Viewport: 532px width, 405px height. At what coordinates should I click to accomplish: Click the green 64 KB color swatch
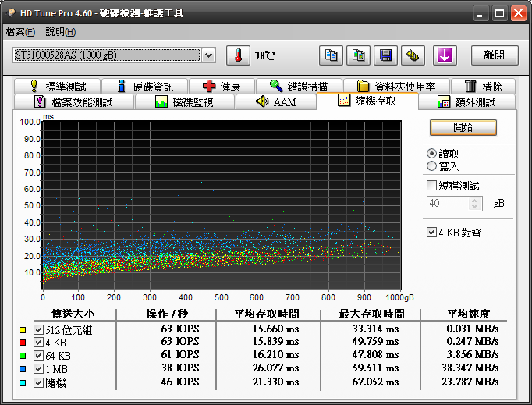[x=23, y=356]
